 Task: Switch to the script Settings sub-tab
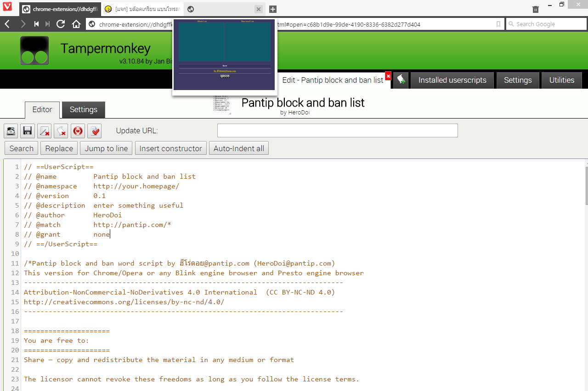click(x=84, y=110)
